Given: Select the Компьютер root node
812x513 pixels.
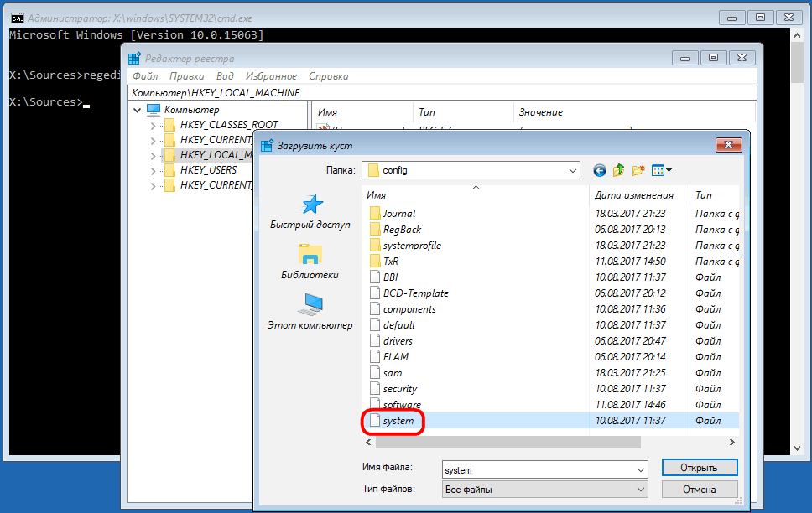Looking at the screenshot, I should tap(191, 110).
